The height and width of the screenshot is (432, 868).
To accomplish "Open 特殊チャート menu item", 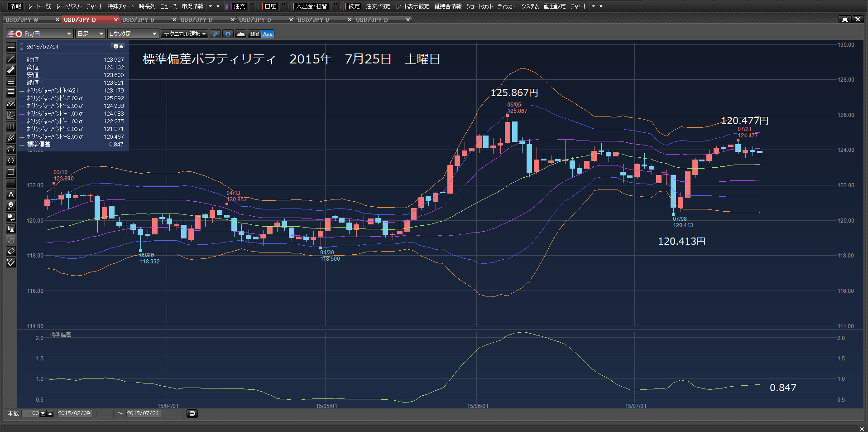I will 121,6.
